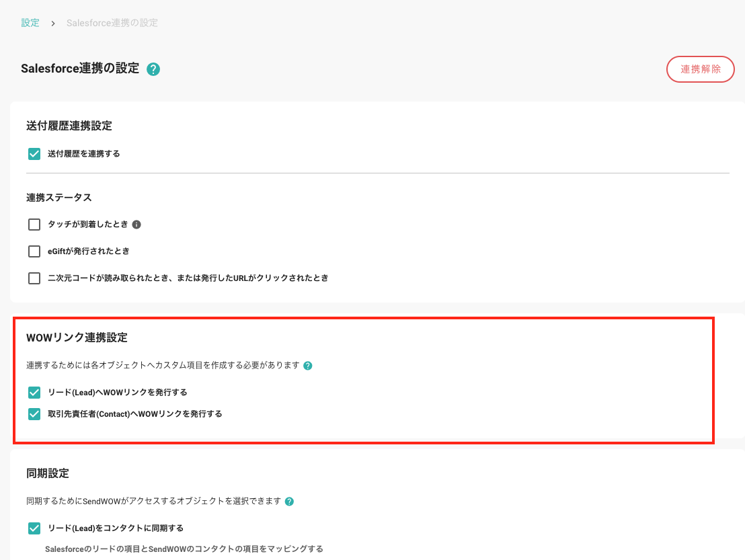The height and width of the screenshot is (560, 745).
Task: Click eGiftが発行されたとき label text
Action: coord(88,251)
